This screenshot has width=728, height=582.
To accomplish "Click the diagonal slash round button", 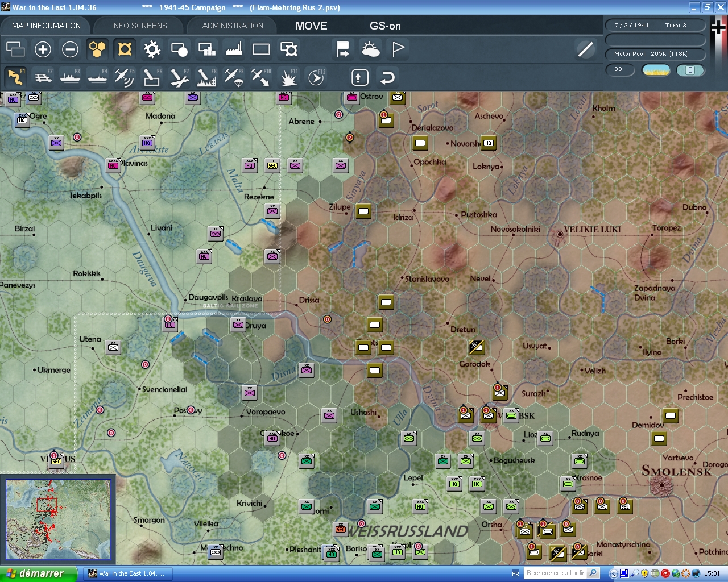I will (585, 49).
